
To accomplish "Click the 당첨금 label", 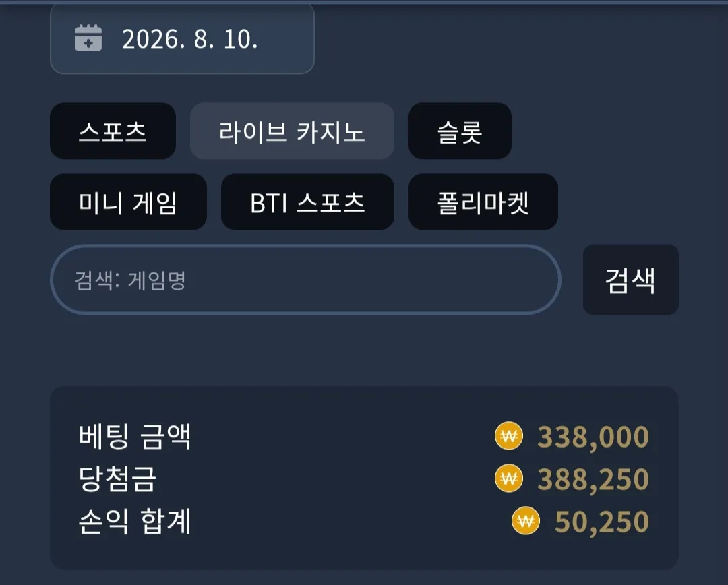I will tap(117, 479).
